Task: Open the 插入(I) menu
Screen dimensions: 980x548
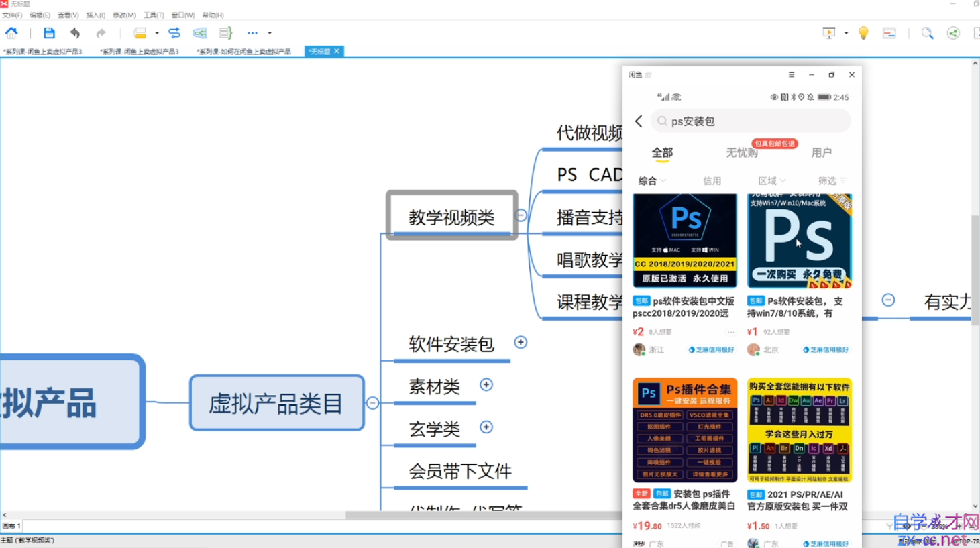Action: (96, 15)
